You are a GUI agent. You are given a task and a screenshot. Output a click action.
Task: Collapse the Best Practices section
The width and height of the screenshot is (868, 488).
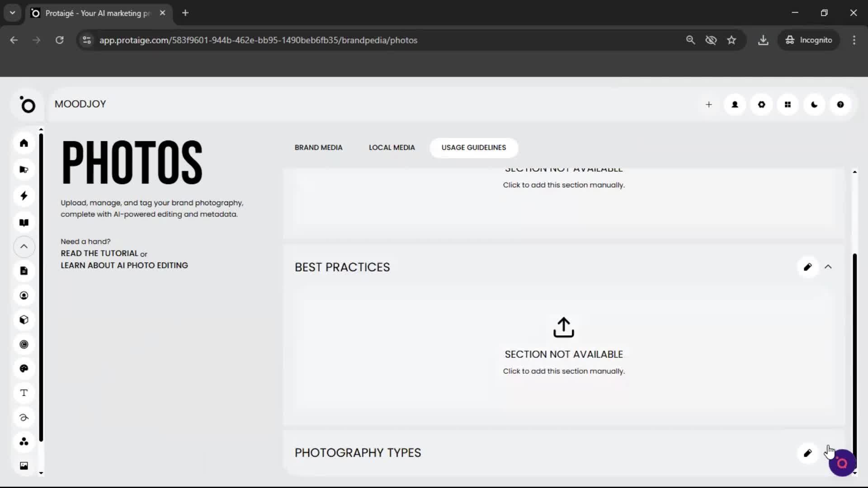pos(829,267)
